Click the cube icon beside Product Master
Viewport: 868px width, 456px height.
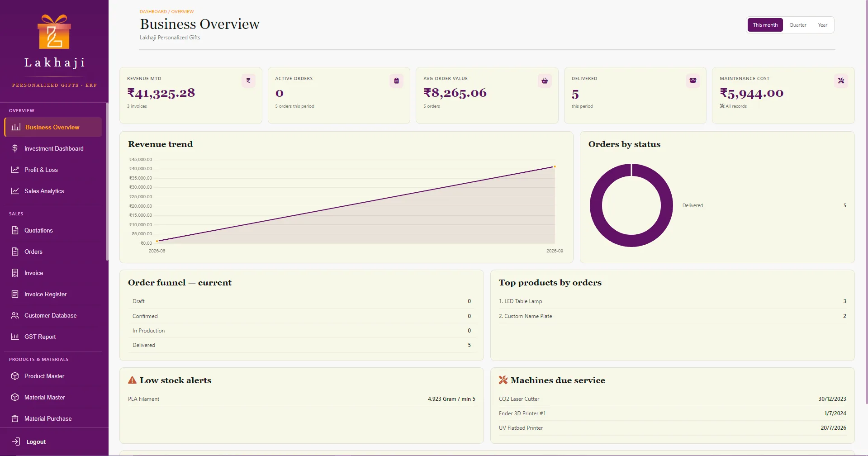(15, 376)
